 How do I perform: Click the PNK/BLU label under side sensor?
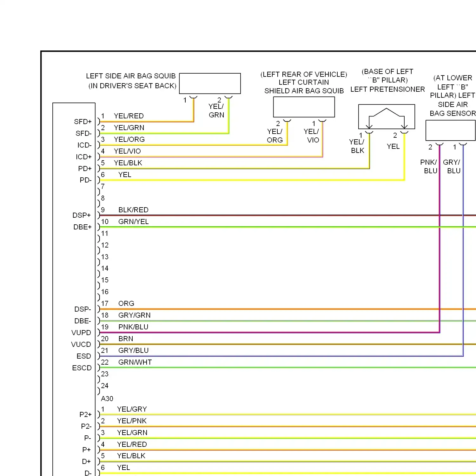point(429,167)
